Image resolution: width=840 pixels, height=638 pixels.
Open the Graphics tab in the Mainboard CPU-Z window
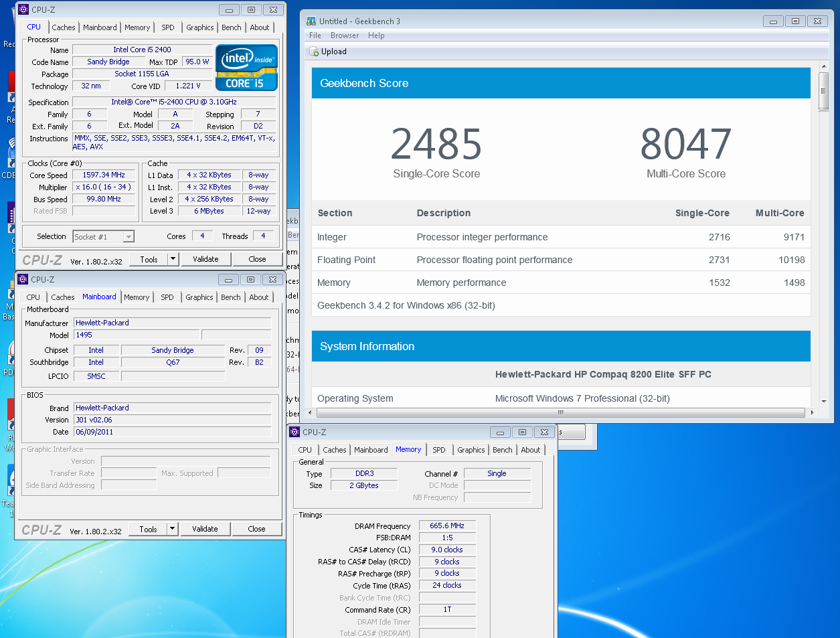point(199,297)
